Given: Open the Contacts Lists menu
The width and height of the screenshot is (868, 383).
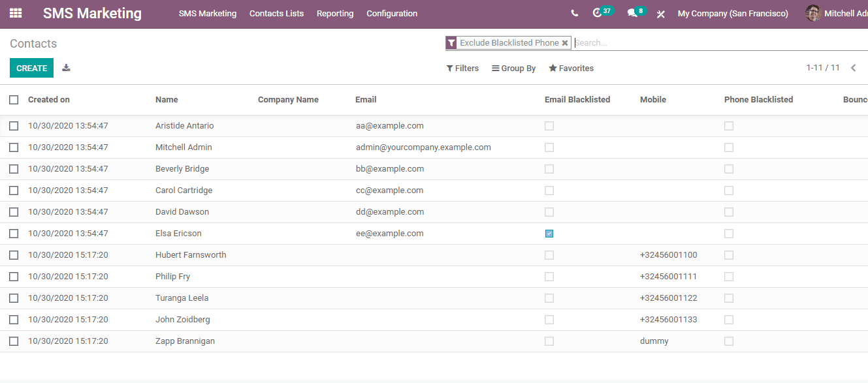Looking at the screenshot, I should [x=276, y=14].
